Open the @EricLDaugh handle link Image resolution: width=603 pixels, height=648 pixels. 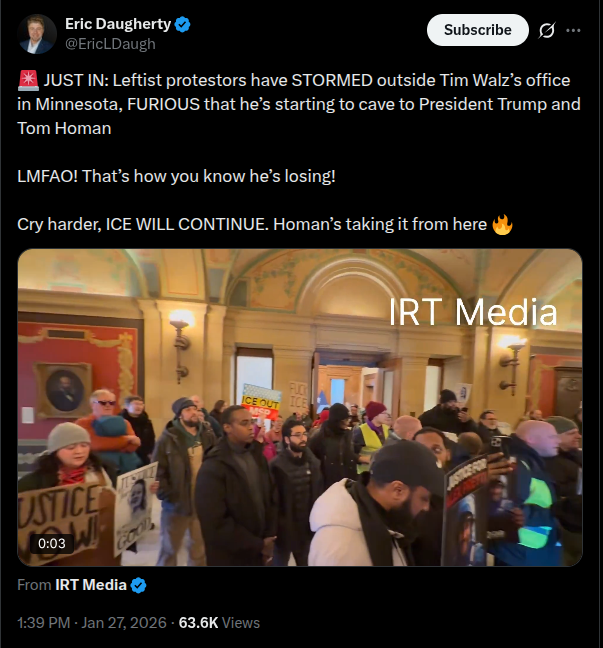click(x=110, y=44)
